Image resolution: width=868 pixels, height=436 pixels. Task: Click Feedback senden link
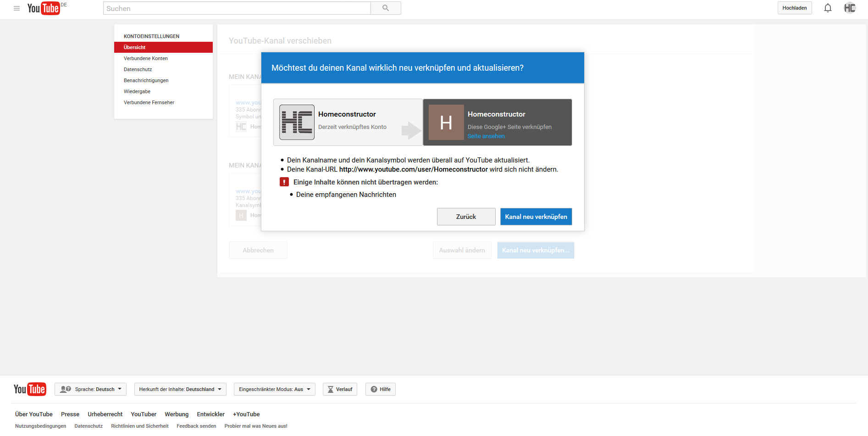(x=196, y=426)
